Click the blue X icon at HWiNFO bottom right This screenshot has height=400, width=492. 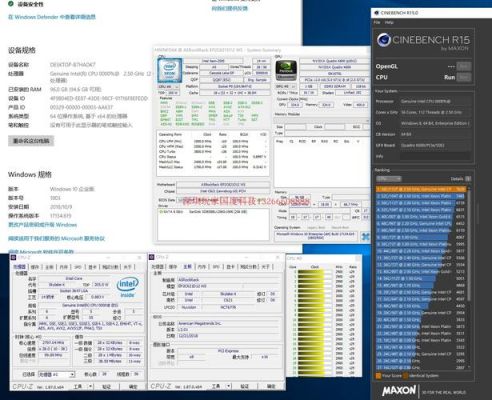(366, 237)
